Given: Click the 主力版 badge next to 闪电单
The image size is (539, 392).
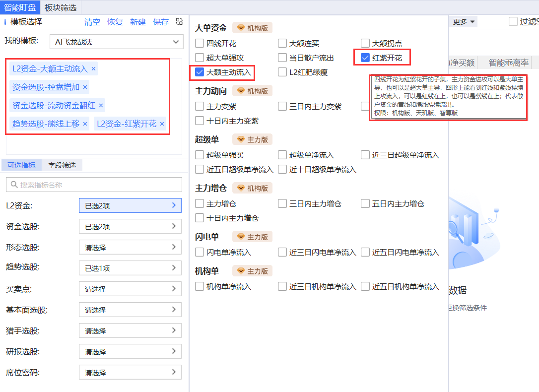Looking at the screenshot, I should 252,237.
